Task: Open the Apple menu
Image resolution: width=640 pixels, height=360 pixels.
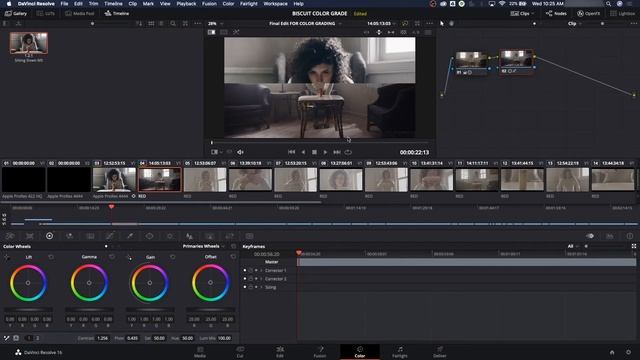Action: click(x=9, y=4)
